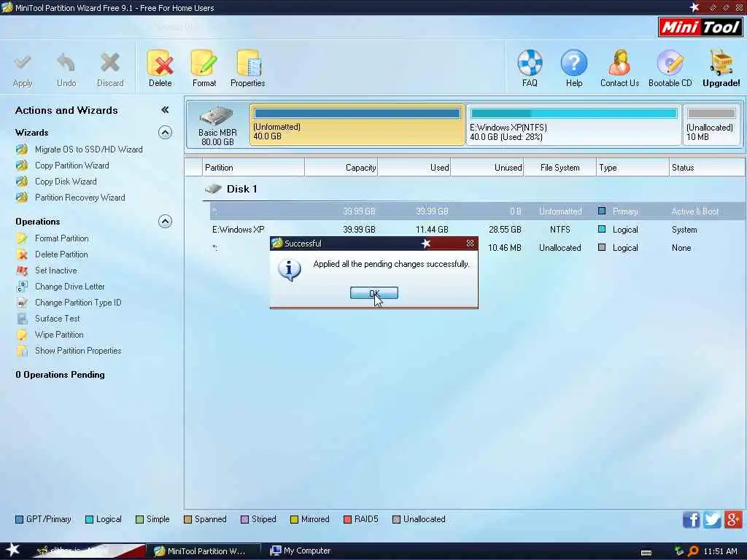
Task: Click the Set Inactive flag icon
Action: coord(22,271)
